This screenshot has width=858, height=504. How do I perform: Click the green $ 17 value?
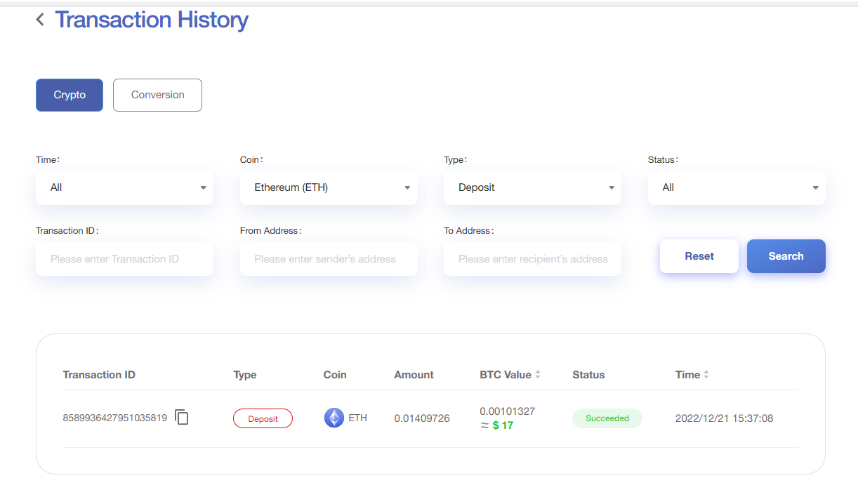coord(503,425)
